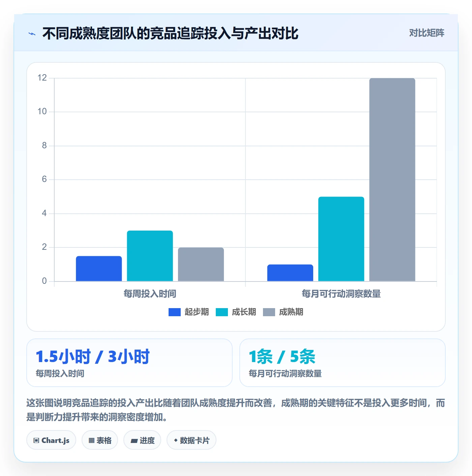The width and height of the screenshot is (472, 476).
Task: Click the 成长期 bar for 每月可行动洞察数量
Action: coord(341,239)
